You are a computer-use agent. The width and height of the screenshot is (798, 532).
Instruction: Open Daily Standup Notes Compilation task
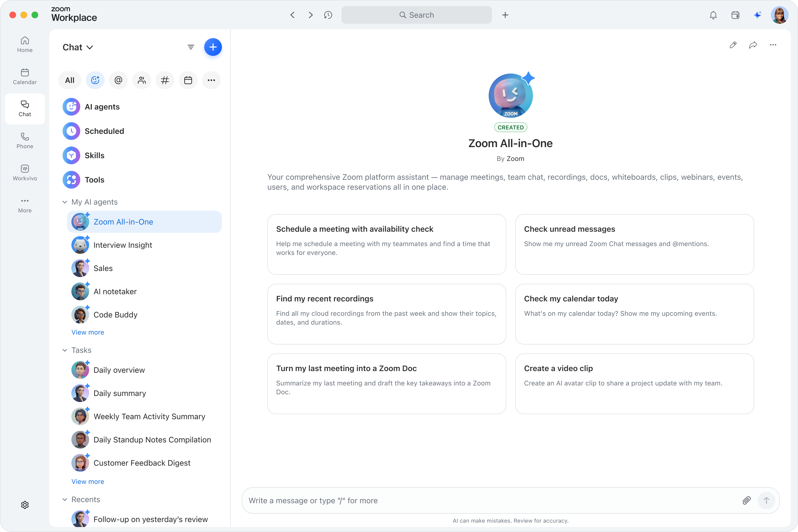[x=144, y=440]
